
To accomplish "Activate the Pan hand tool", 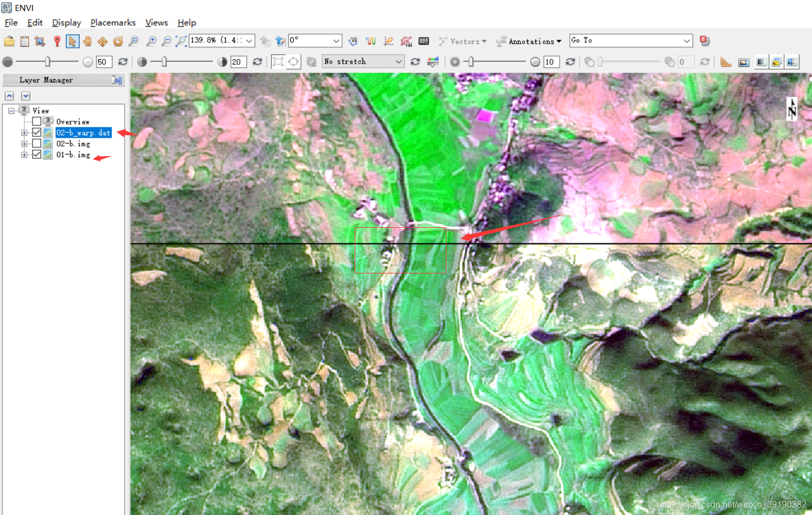I will 87,41.
